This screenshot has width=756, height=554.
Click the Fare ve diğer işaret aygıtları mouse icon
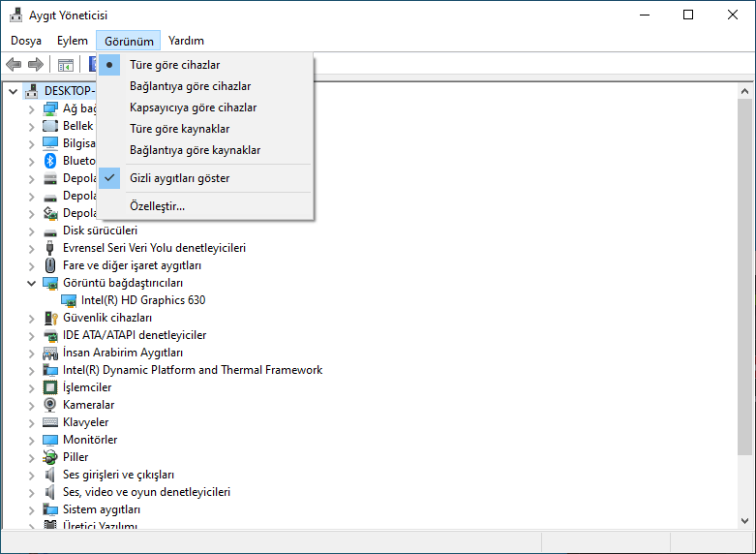coord(50,265)
